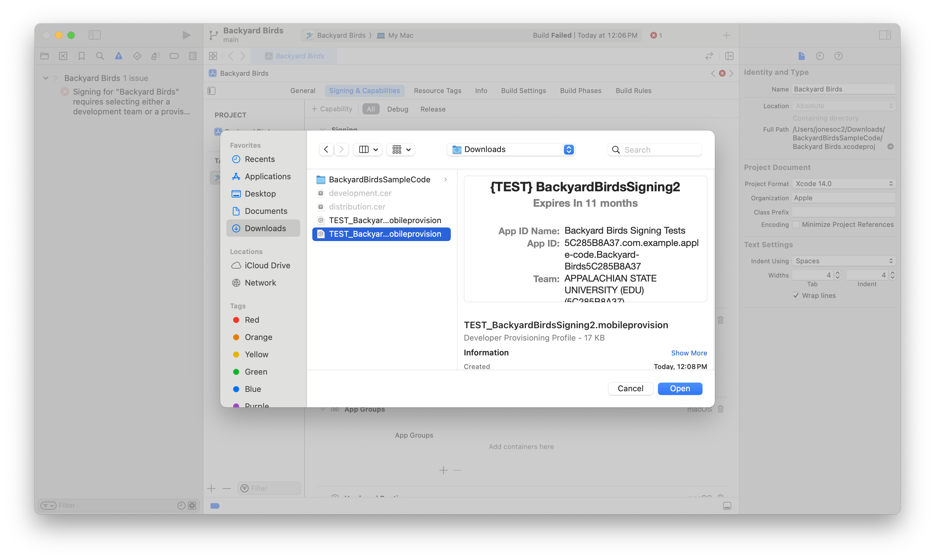
Task: Open the grouping options dropdown
Action: [x=401, y=150]
